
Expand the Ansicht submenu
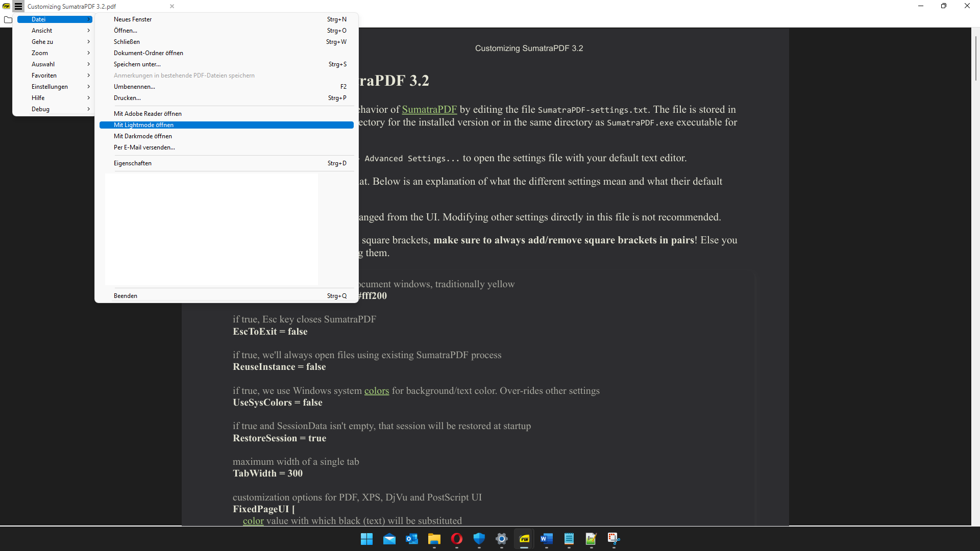click(55, 30)
